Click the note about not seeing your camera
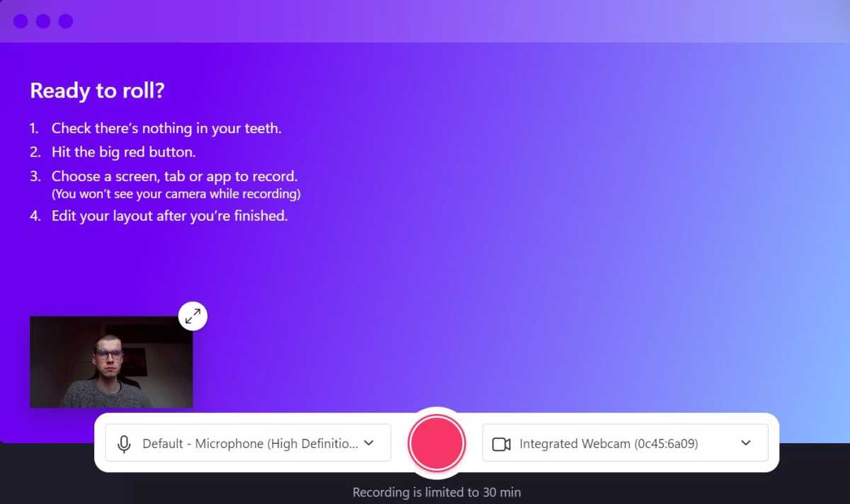 176,194
